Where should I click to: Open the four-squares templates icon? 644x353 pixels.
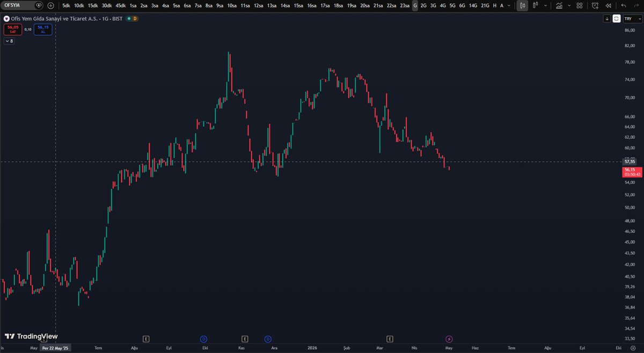[580, 5]
